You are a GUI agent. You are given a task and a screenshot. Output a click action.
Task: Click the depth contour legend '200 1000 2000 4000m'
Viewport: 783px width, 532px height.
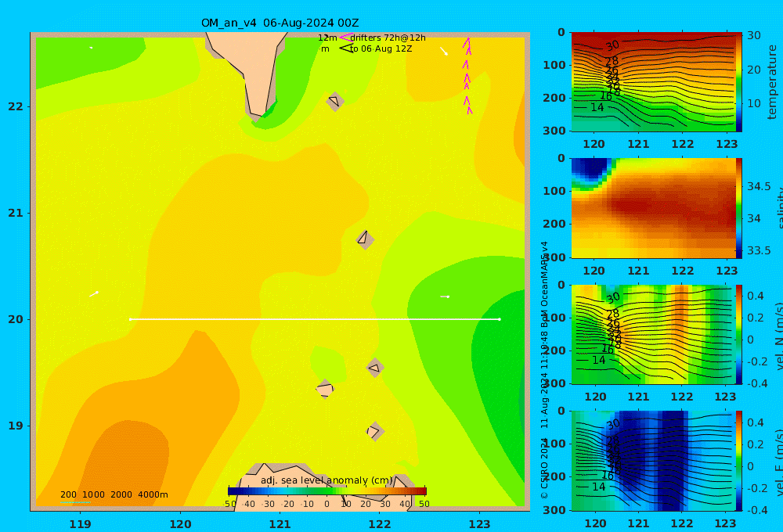(x=114, y=494)
